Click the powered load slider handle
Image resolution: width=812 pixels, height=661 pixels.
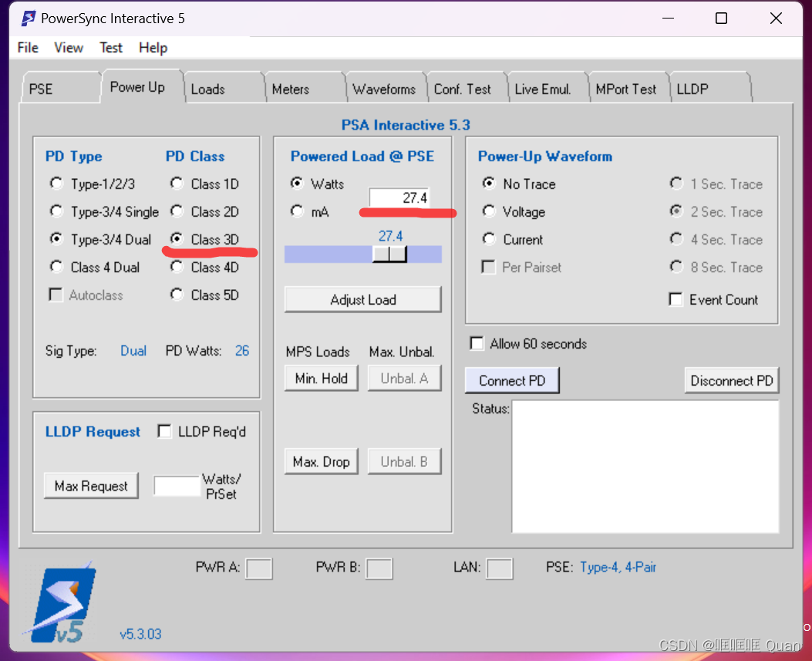point(389,253)
